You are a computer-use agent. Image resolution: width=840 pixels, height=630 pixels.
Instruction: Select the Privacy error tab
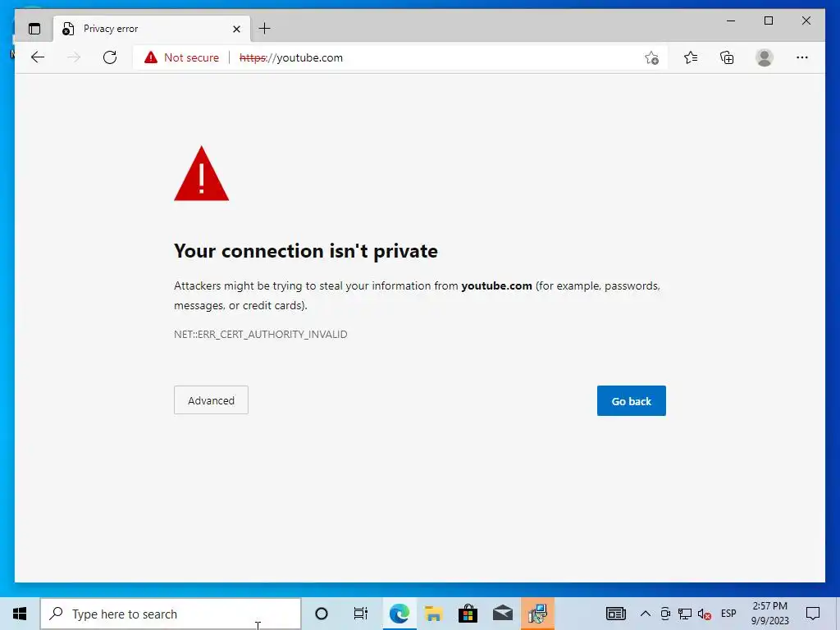(152, 29)
